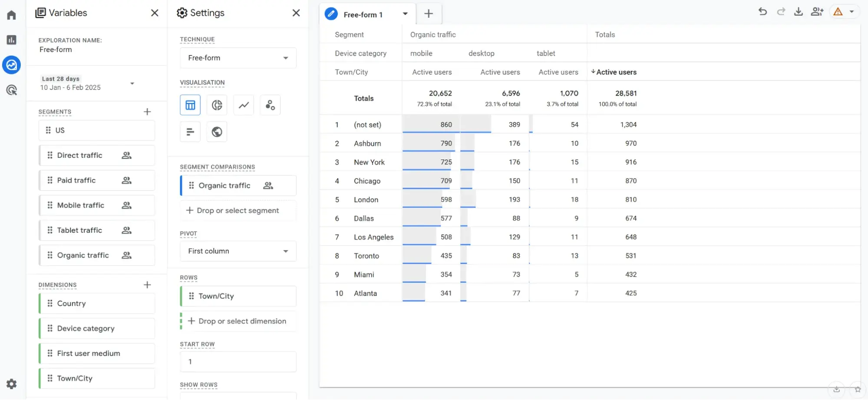Viewport: 868px width, 400px height.
Task: Open the Free-form 1 tab menu
Action: [x=405, y=14]
